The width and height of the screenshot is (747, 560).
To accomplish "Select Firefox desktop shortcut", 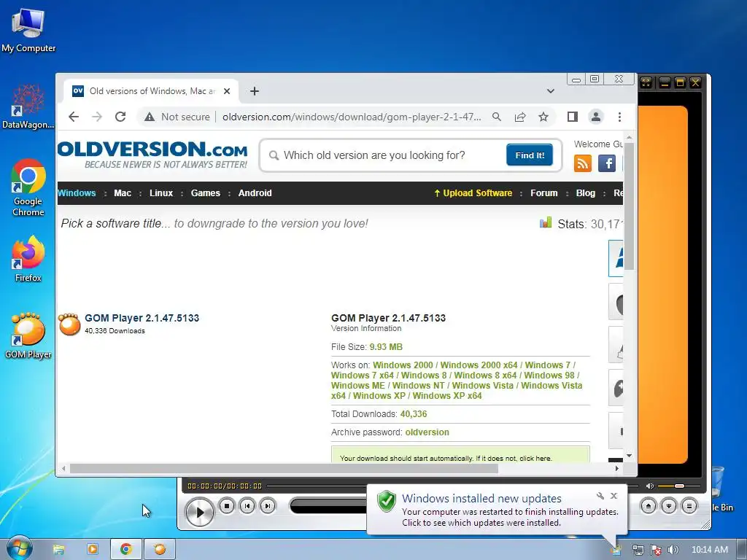I will [x=28, y=259].
